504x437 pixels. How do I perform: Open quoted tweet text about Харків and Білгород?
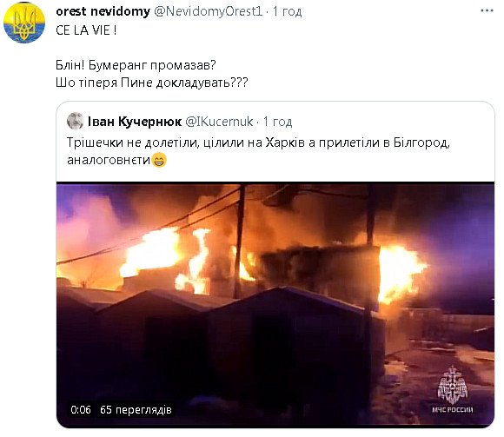(x=258, y=151)
